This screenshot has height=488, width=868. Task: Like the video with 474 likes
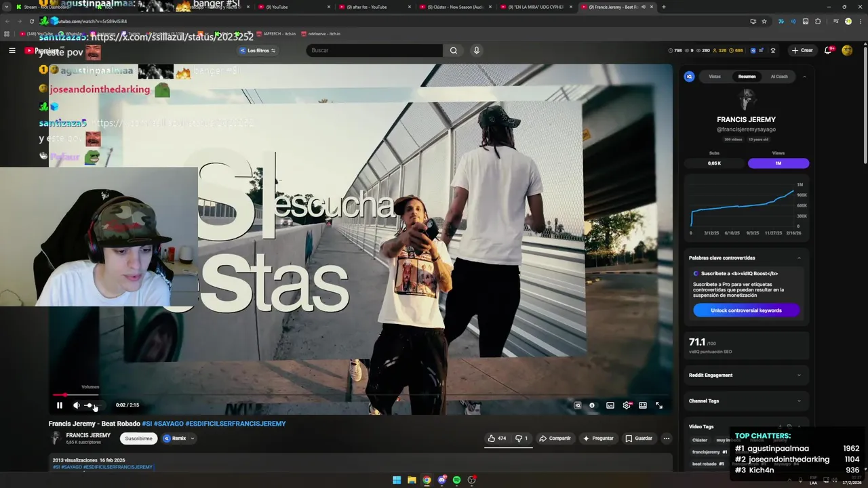click(497, 439)
